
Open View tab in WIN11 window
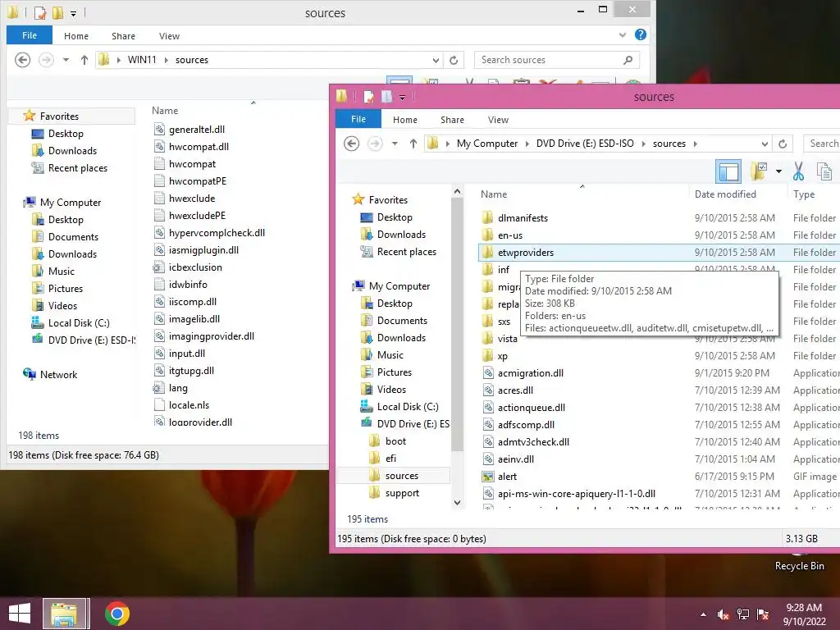pos(169,36)
